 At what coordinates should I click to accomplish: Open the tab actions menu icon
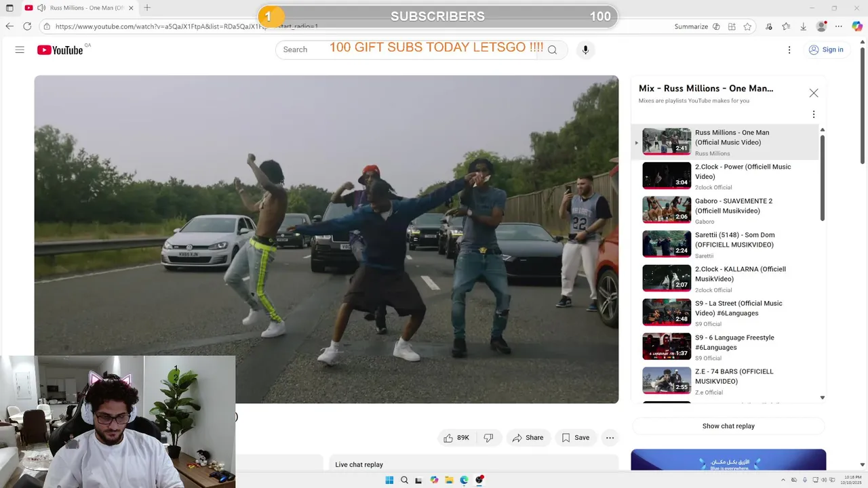pos(9,8)
